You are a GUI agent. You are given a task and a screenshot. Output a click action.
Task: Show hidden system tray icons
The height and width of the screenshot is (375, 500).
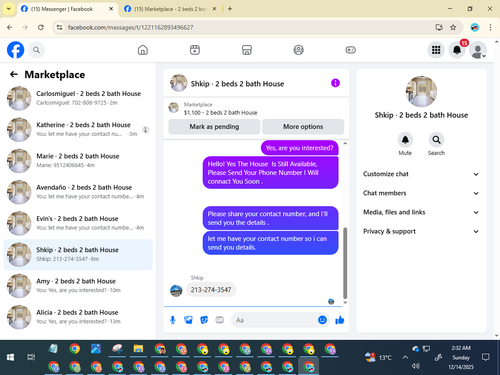pos(405,357)
